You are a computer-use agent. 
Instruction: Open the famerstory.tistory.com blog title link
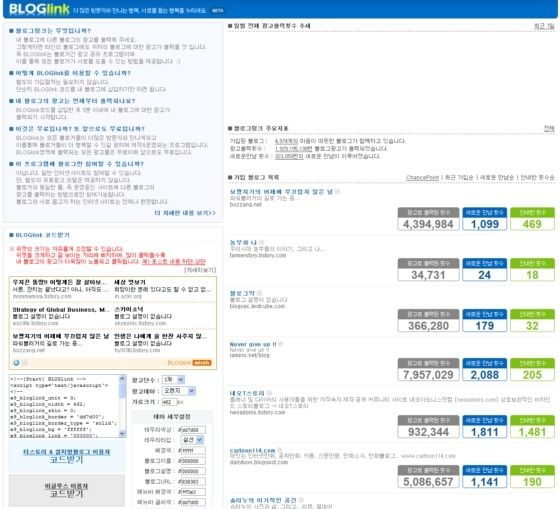[x=243, y=243]
